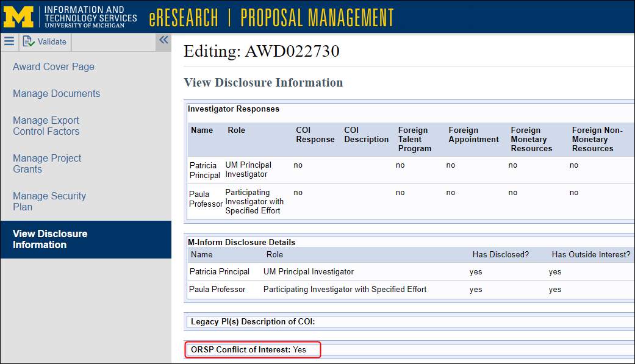The width and height of the screenshot is (635, 364).
Task: Click the University of Michigan M logo
Action: (20, 16)
